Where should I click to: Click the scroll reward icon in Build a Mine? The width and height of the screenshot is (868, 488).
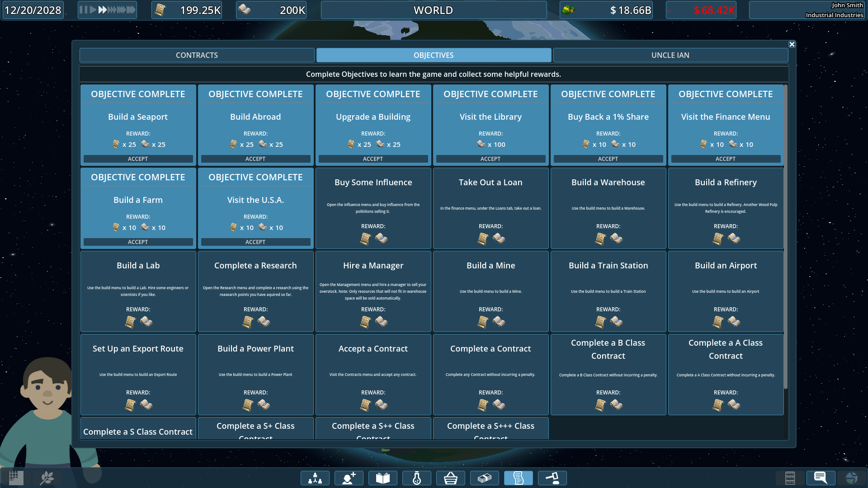point(483,322)
